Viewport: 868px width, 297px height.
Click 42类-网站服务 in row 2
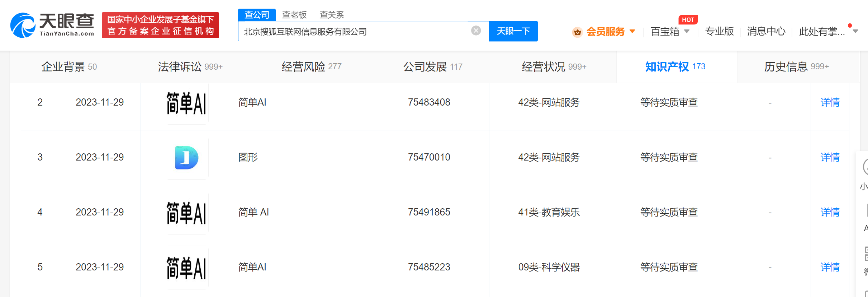549,102
